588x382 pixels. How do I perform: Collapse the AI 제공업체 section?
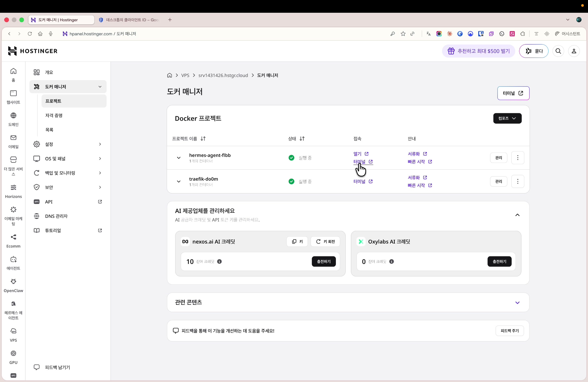click(517, 215)
